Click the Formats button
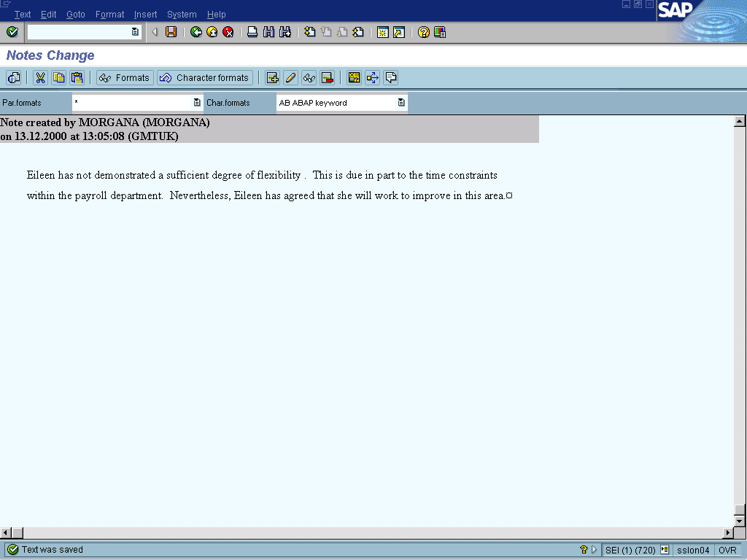 [125, 77]
